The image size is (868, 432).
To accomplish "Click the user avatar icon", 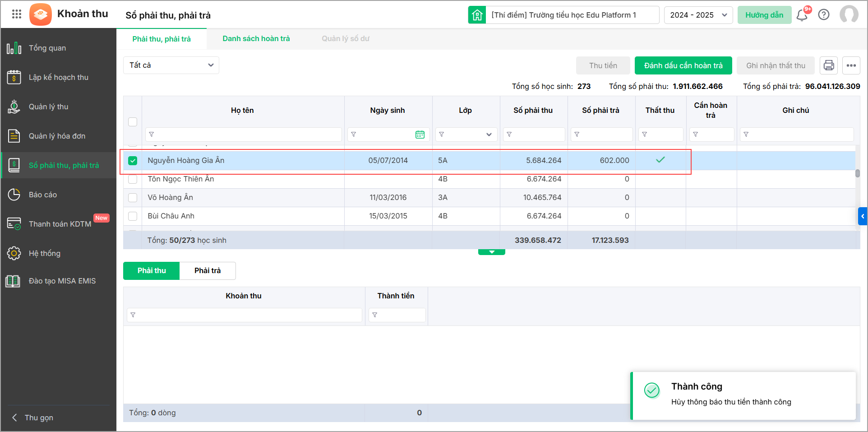I will [x=849, y=14].
